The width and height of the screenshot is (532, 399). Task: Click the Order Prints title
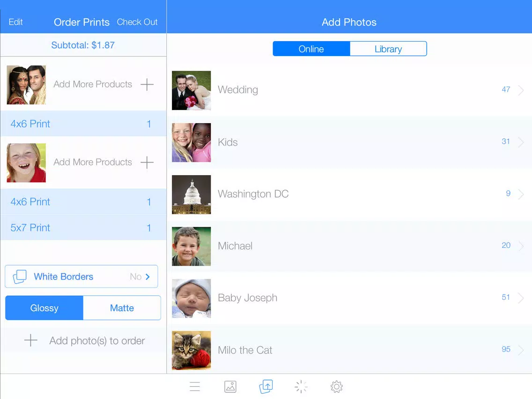(81, 22)
